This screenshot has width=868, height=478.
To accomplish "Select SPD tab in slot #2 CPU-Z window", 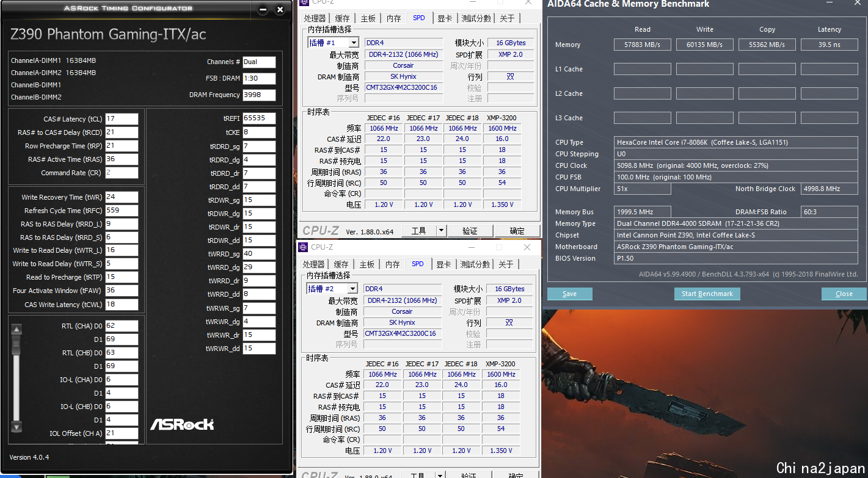I will (x=418, y=264).
